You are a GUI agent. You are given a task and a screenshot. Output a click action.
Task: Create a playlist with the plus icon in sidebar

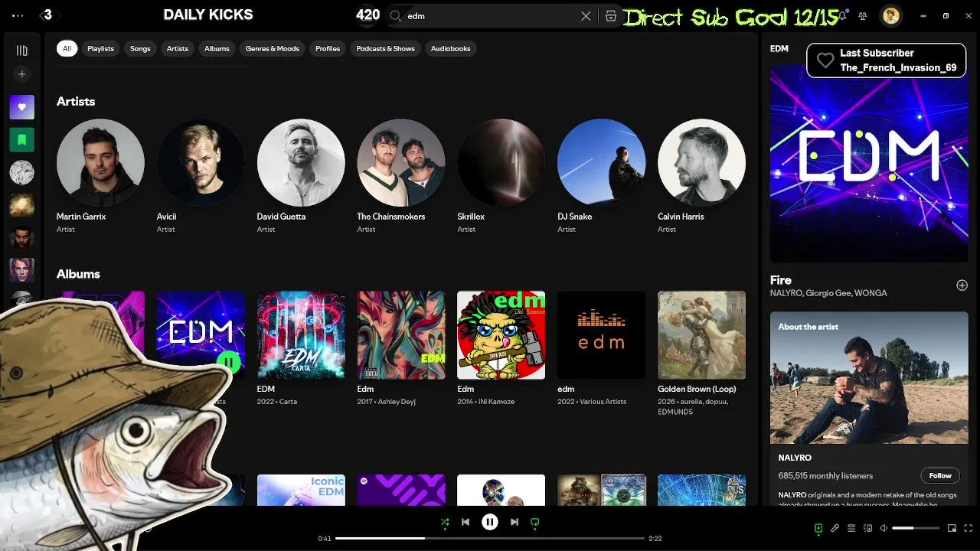point(21,74)
